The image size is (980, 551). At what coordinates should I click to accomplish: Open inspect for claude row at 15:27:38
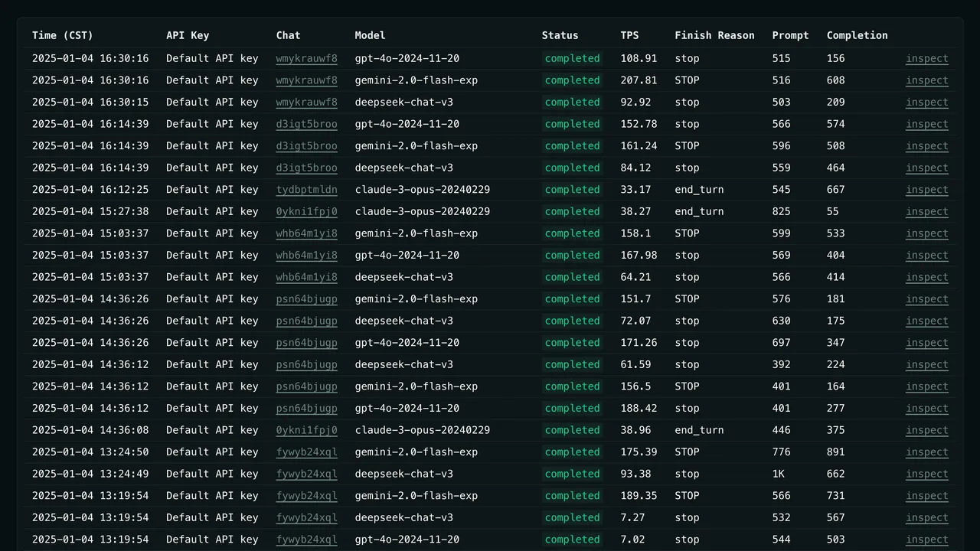(x=926, y=211)
